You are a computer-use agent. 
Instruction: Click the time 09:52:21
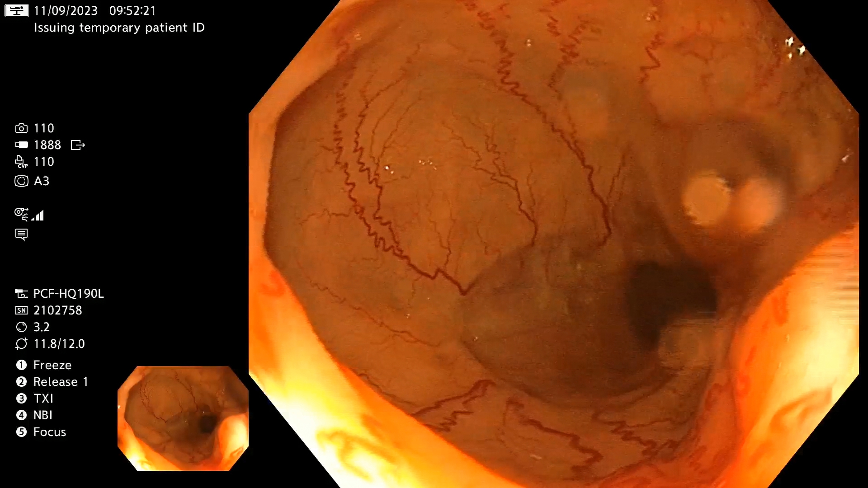pos(132,11)
